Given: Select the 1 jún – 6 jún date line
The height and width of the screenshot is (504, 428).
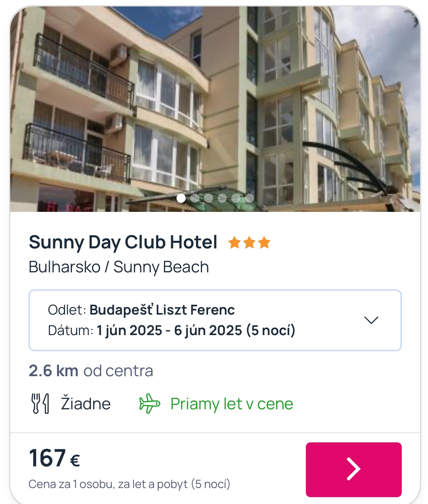Looking at the screenshot, I should [x=196, y=331].
